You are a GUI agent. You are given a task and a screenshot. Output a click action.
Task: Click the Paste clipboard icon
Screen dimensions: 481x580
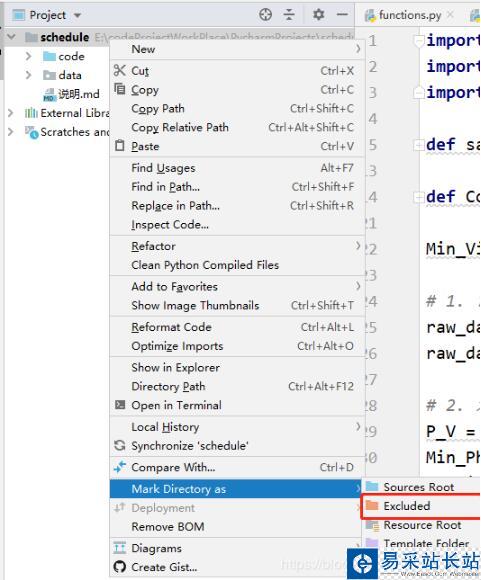point(120,145)
